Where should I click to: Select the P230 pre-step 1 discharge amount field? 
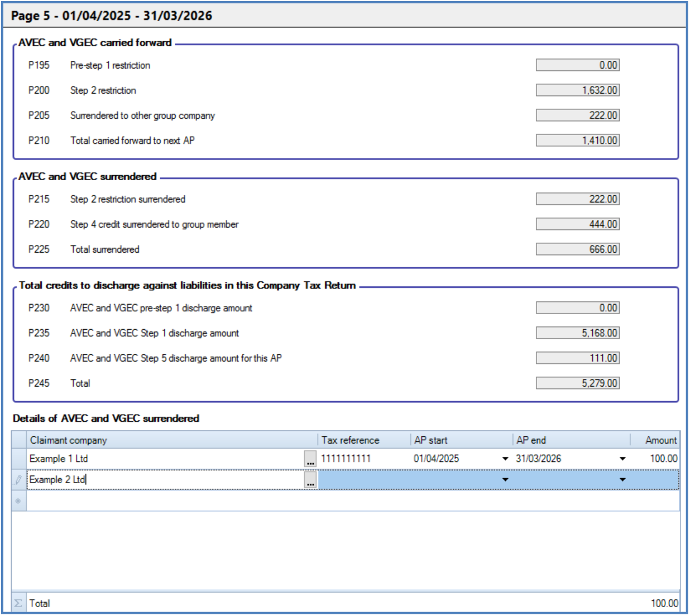578,308
